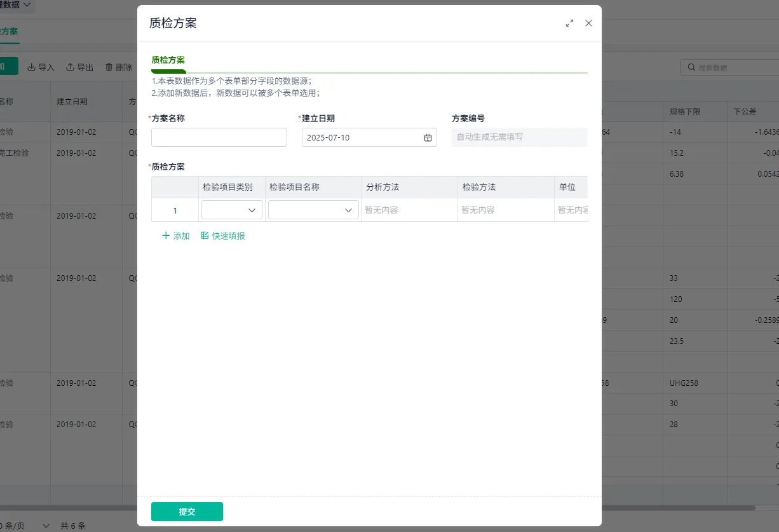Open the 检验项目类别 dropdown

[x=232, y=210]
